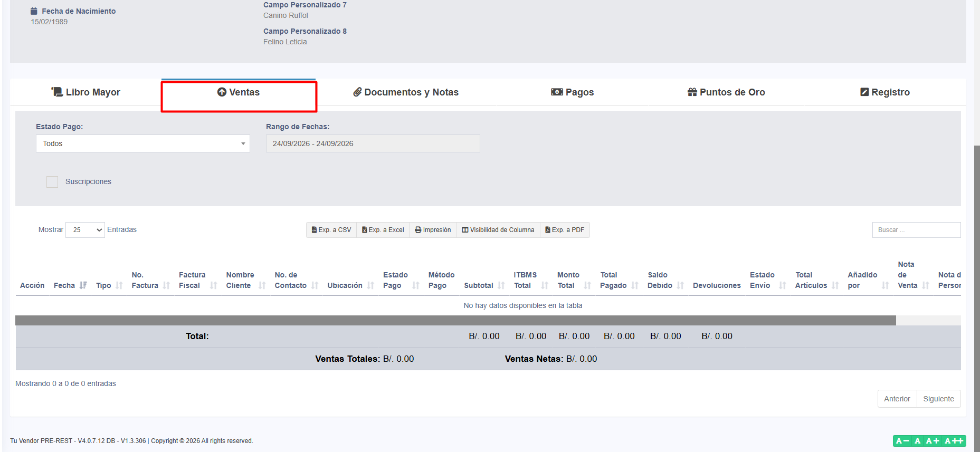Go to Anterior page
The image size is (980, 452).
897,399
